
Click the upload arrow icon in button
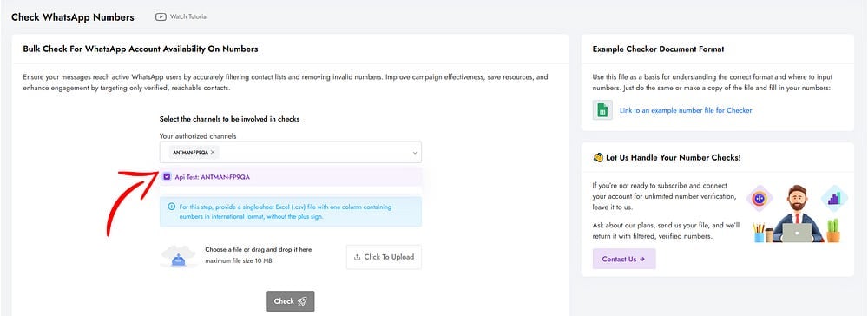(x=357, y=257)
